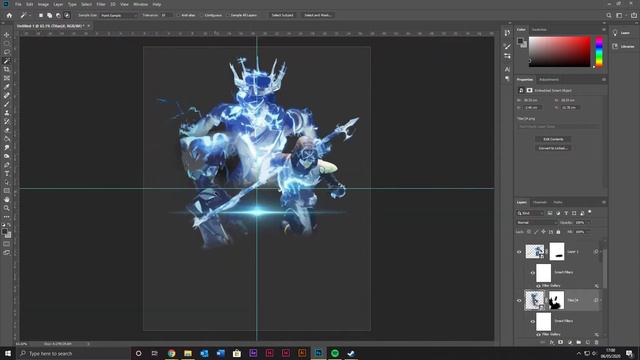This screenshot has height=360, width=640.
Task: Open the layer Kind filter dropdown
Action: pos(530,213)
